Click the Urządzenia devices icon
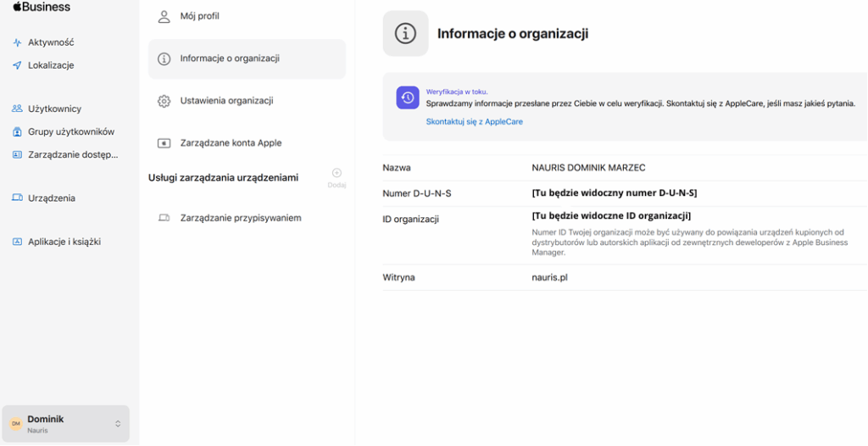 17,198
